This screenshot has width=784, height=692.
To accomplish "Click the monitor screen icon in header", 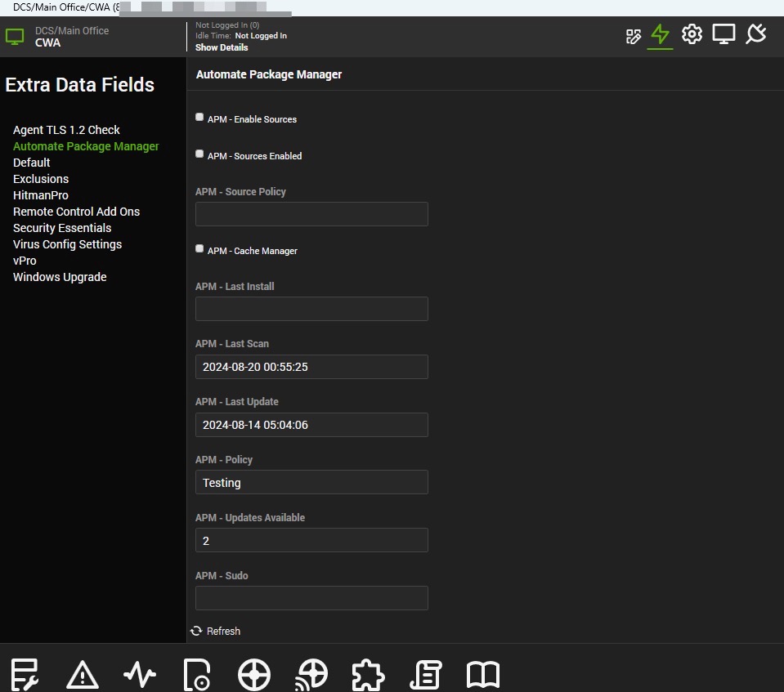I will pyautogui.click(x=724, y=34).
